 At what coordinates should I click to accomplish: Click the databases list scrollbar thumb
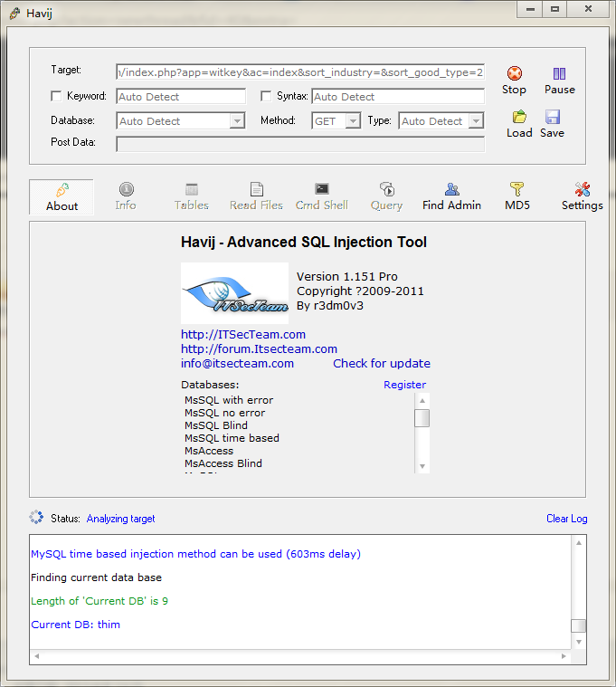coord(422,417)
